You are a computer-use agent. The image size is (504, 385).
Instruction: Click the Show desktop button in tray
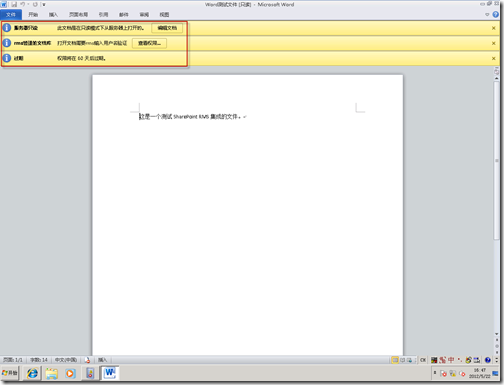496,373
